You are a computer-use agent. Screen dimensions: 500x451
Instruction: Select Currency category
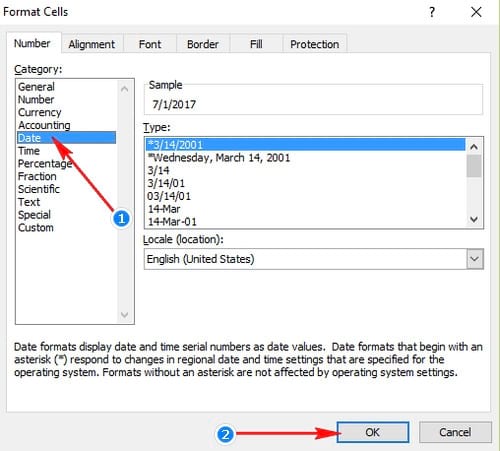click(x=67, y=112)
